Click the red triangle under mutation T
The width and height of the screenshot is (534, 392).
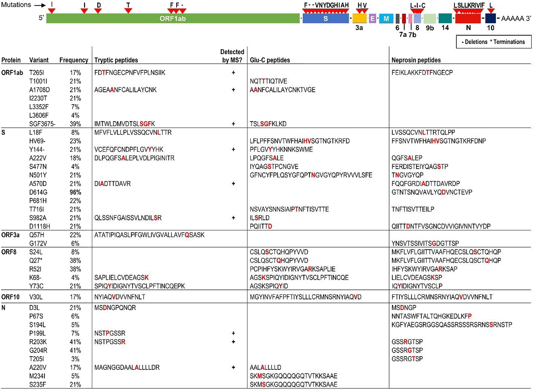coord(128,11)
